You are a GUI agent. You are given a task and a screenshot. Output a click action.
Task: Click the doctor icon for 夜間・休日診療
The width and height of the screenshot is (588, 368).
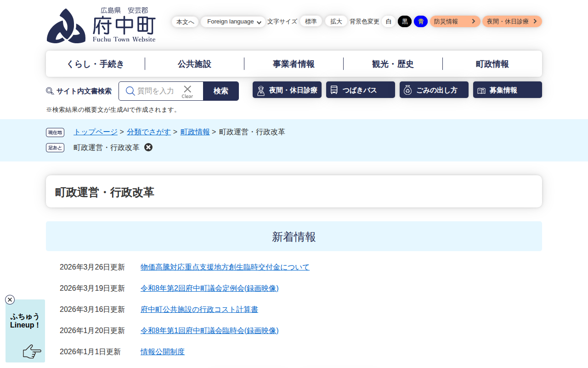tap(261, 90)
